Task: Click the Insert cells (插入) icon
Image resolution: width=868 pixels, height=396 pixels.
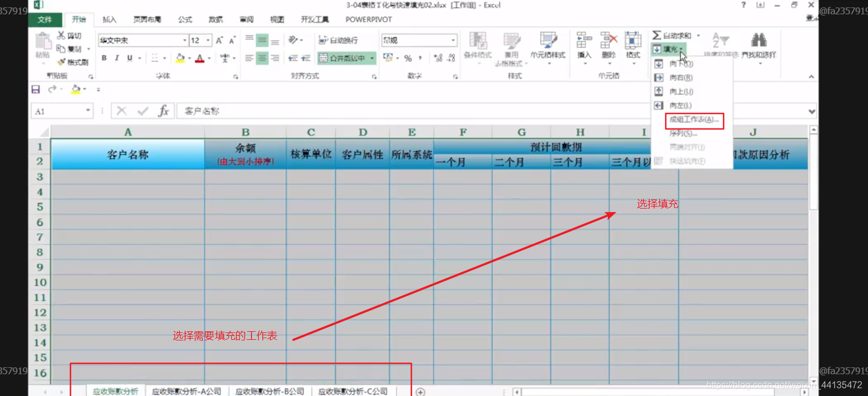Action: tap(584, 40)
